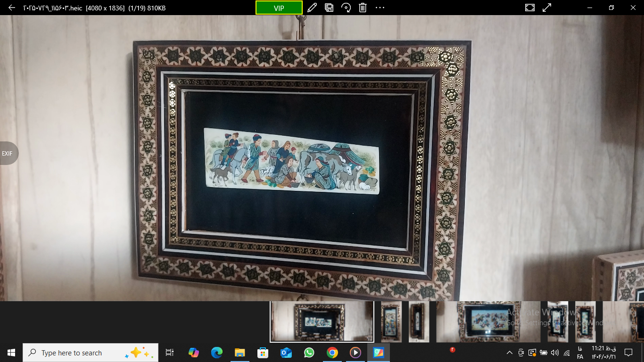Open the notification center icon
Screen dimensions: 644x362
pos(628,353)
